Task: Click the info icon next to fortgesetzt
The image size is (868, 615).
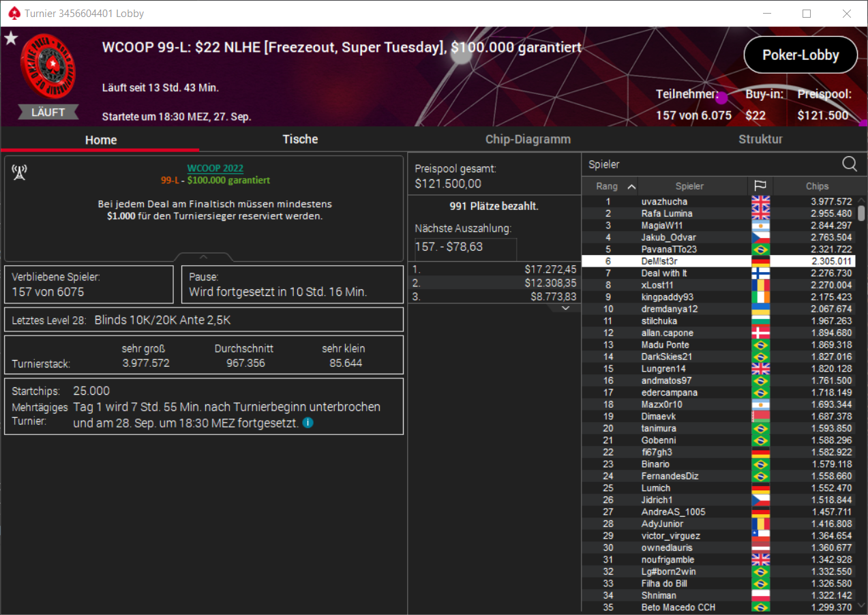Action: [308, 423]
